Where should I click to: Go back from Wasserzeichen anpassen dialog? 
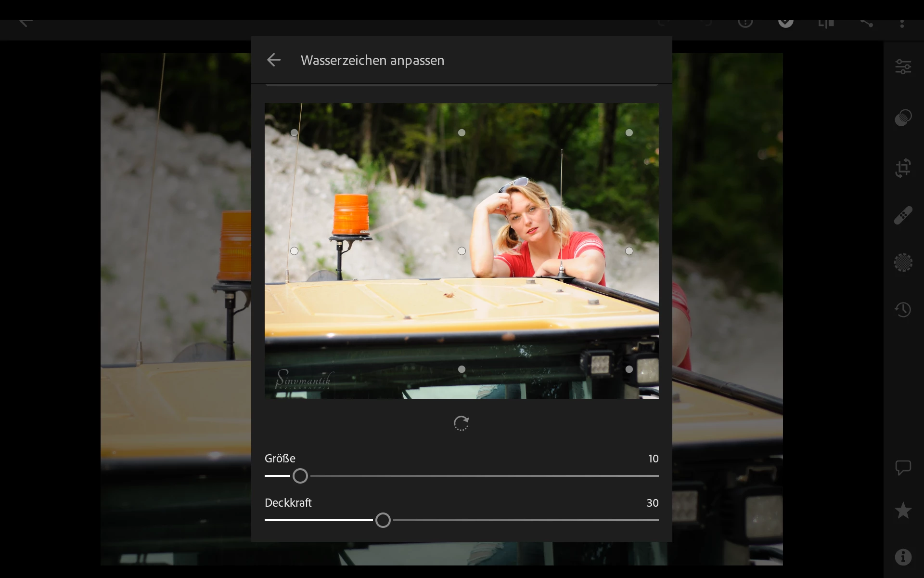coord(273,60)
